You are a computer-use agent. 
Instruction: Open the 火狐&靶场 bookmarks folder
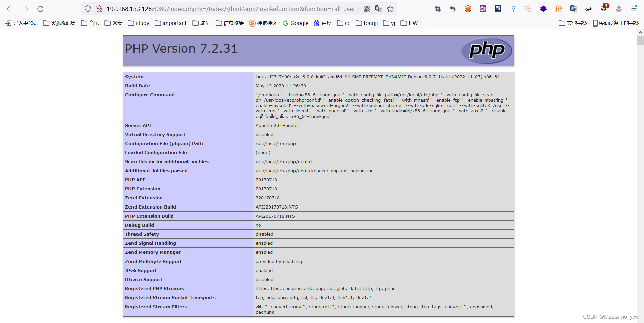(x=59, y=23)
